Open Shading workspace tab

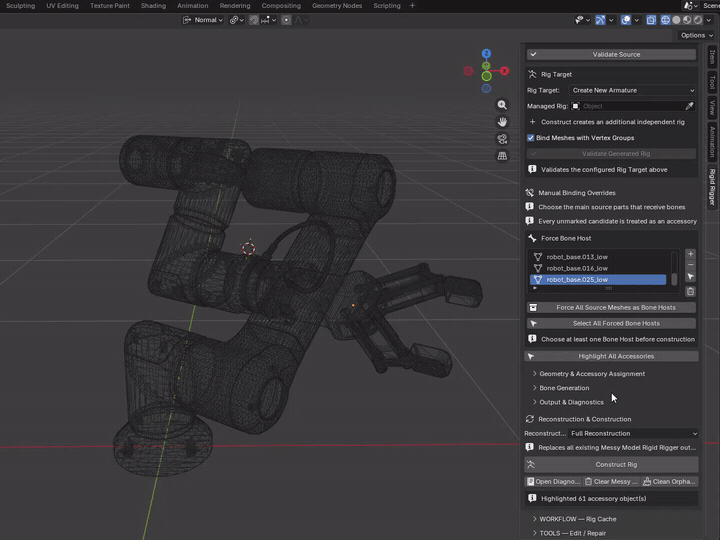[153, 6]
